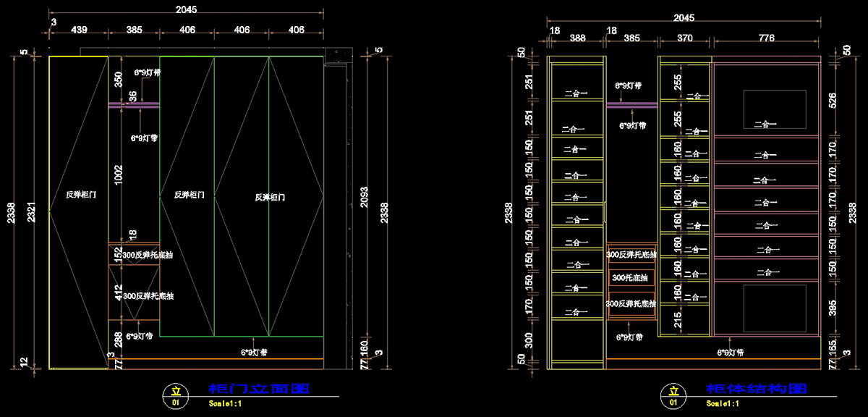Click the 776 width dimension
This screenshot has width=868, height=417.
pos(766,38)
